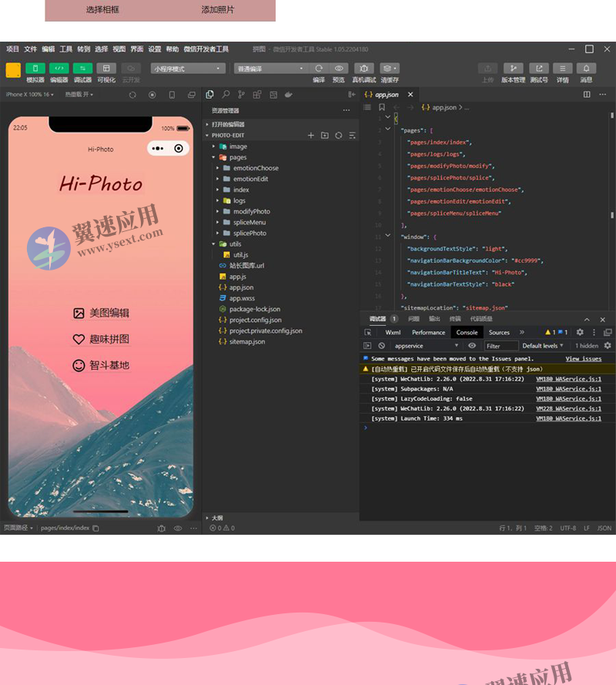Tap 美图编辑 button in simulator
This screenshot has width=616, height=685.
click(x=101, y=313)
